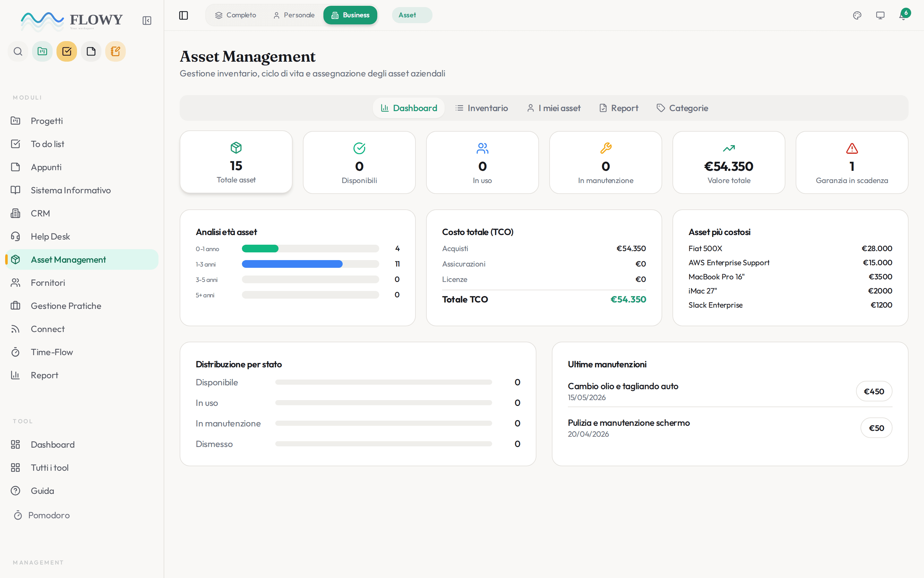Open Appunti module
924x578 pixels.
point(82,167)
